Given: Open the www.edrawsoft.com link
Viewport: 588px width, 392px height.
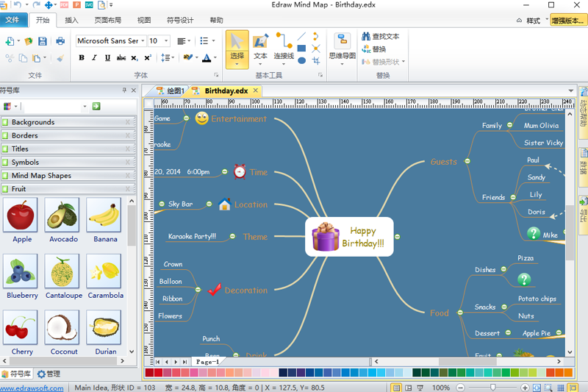Looking at the screenshot, I should pyautogui.click(x=32, y=388).
